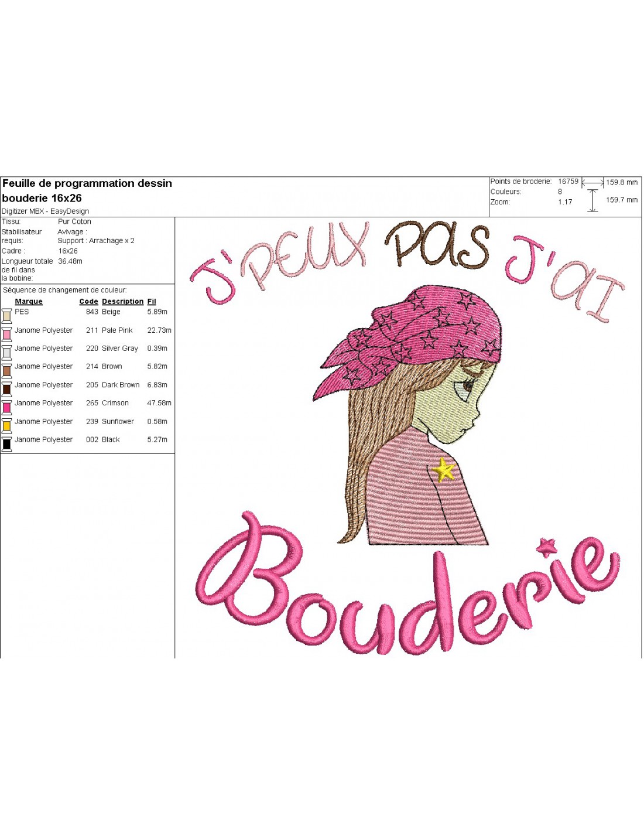Screen dimensions: 644x833
Task: Click the 'Couleurs:' label
Action: (506, 192)
